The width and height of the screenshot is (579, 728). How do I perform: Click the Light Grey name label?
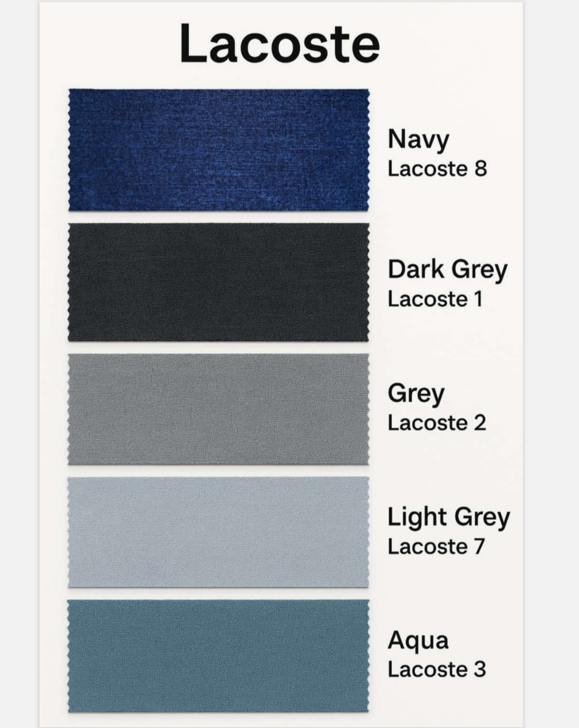point(448,518)
